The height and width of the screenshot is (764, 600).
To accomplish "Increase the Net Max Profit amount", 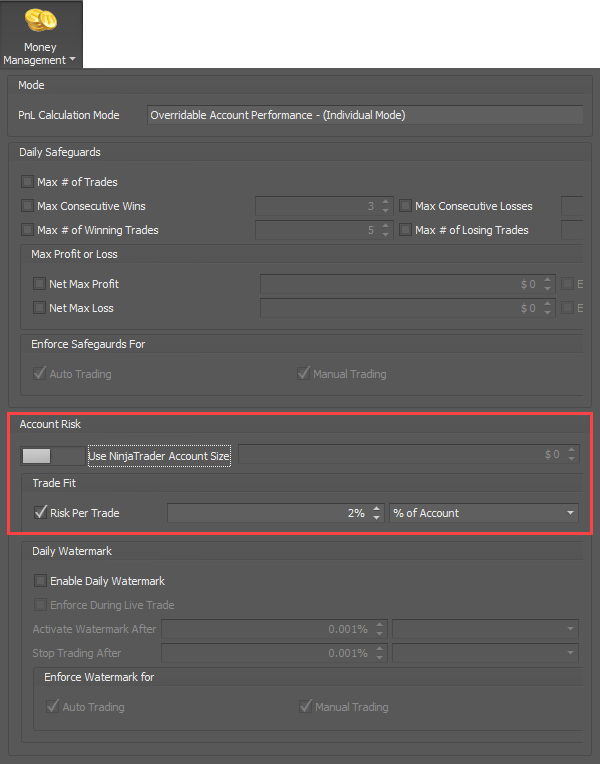I will tap(547, 280).
